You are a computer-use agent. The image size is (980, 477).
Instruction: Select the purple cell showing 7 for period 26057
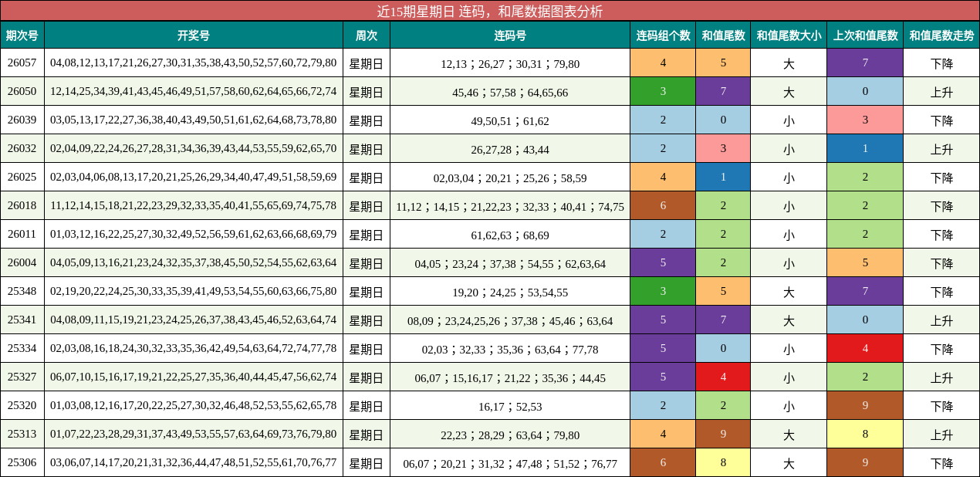pos(864,63)
